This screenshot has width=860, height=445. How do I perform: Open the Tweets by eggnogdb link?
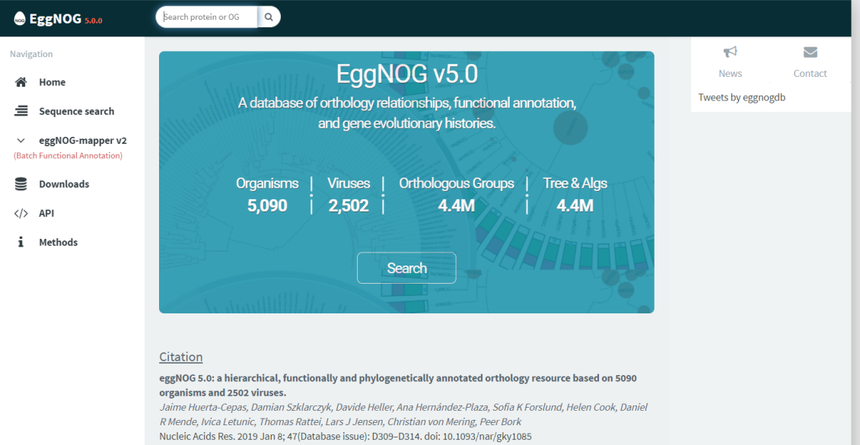[x=742, y=97]
